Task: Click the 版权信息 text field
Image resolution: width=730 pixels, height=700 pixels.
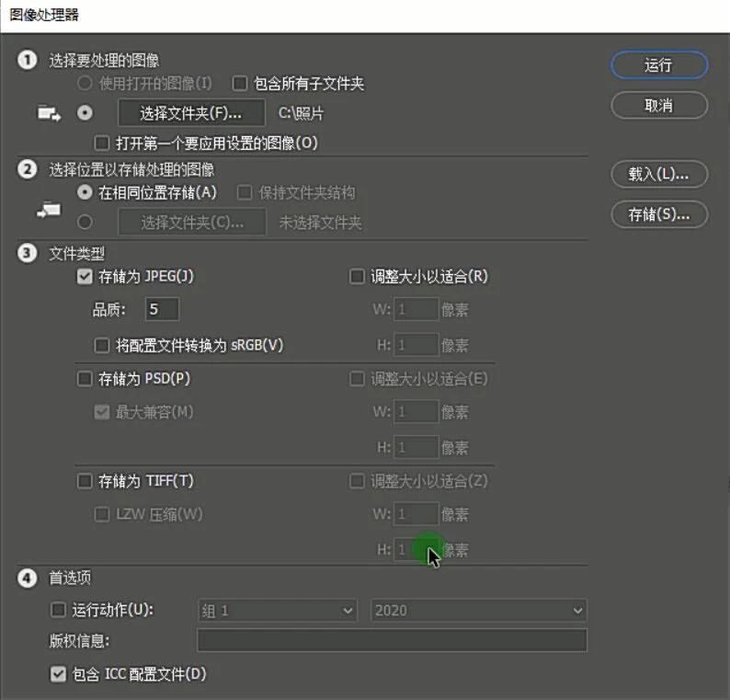Action: (x=392, y=640)
